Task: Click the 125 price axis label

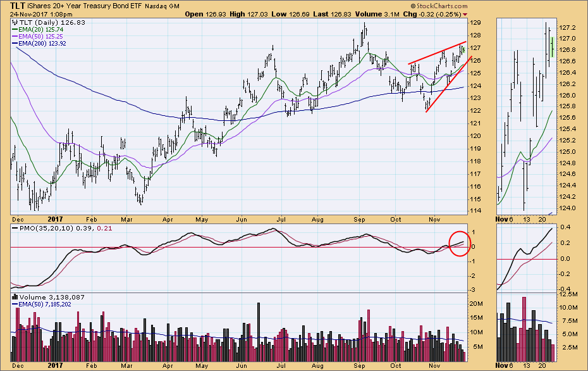Action: [475, 73]
